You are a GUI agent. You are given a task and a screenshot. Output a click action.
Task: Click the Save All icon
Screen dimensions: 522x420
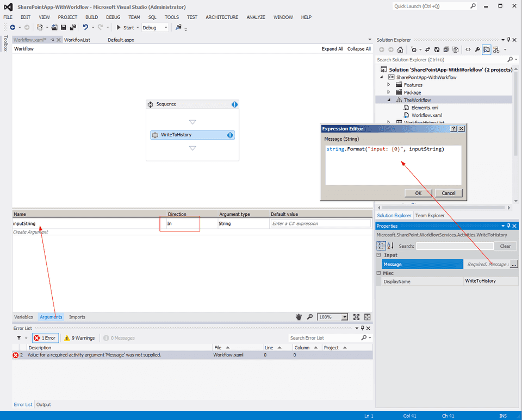[x=72, y=27]
